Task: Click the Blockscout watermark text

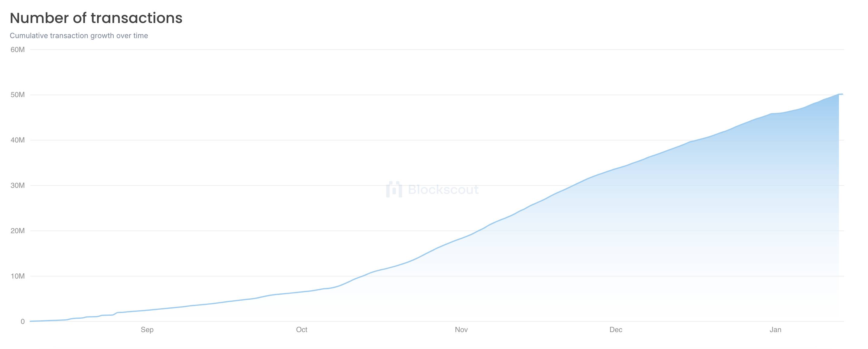Action: [443, 190]
